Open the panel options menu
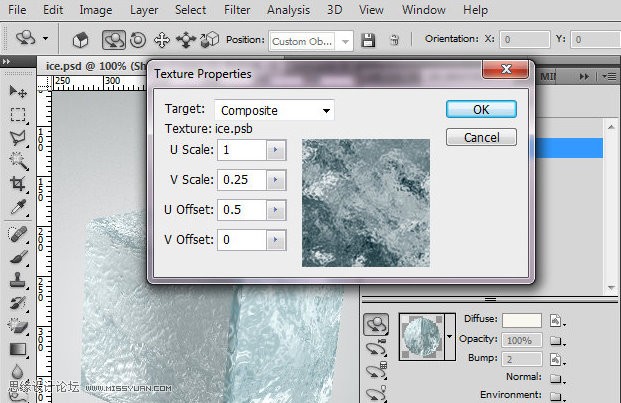The width and height of the screenshot is (621, 403). (609, 76)
